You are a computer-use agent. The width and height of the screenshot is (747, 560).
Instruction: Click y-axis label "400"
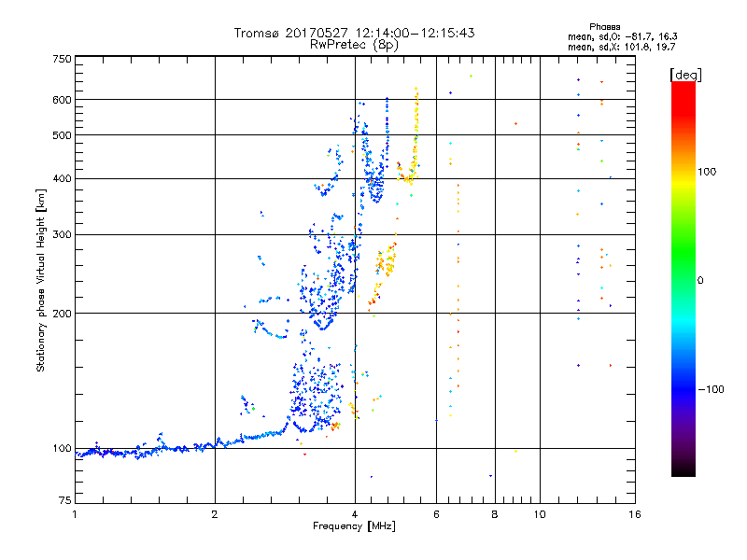(x=62, y=179)
